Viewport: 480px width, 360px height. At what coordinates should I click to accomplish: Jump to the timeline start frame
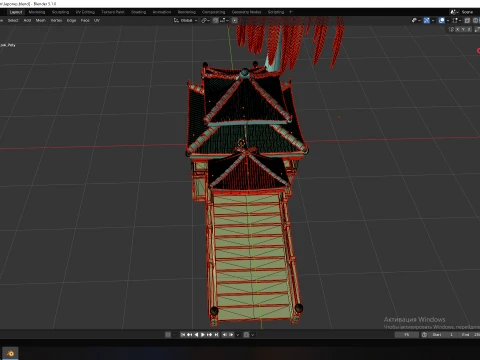(x=183, y=335)
